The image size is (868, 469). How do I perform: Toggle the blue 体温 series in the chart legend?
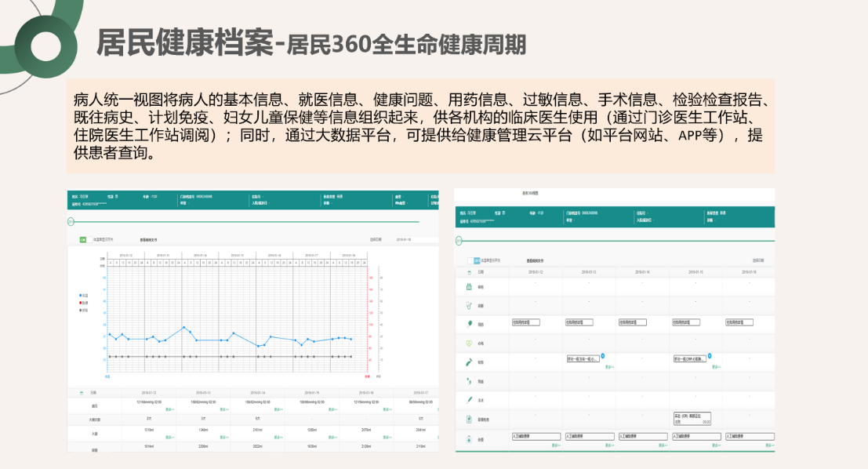[x=84, y=296]
